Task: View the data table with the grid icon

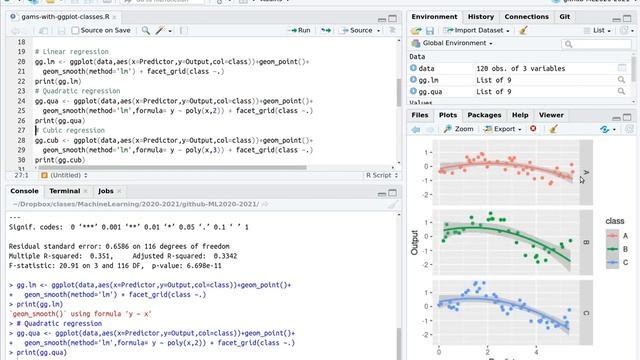Action: click(x=622, y=68)
